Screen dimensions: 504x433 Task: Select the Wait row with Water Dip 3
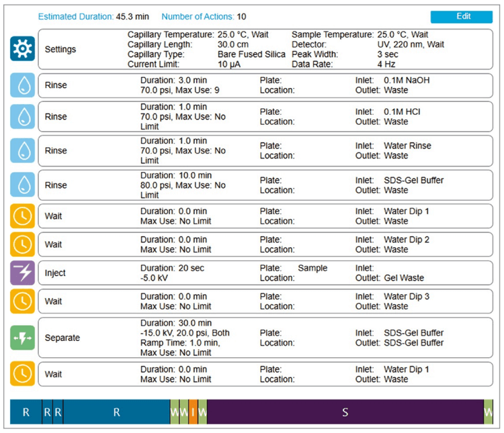pyautogui.click(x=265, y=301)
